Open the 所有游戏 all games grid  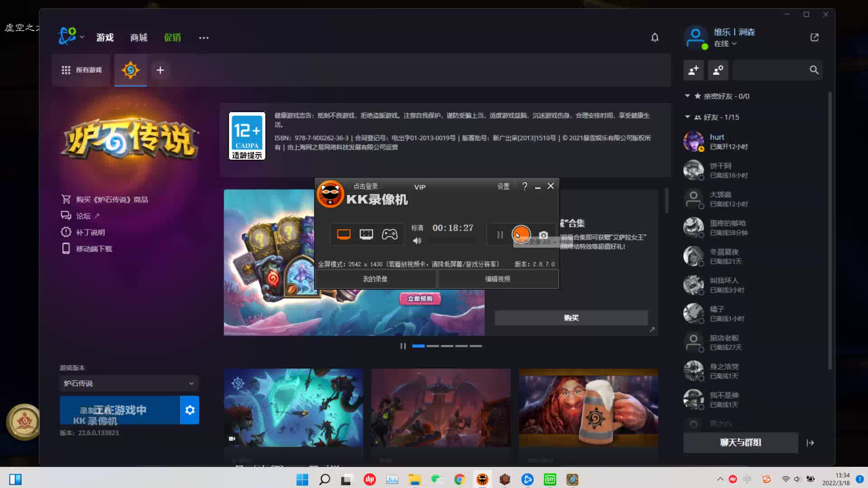(x=81, y=70)
